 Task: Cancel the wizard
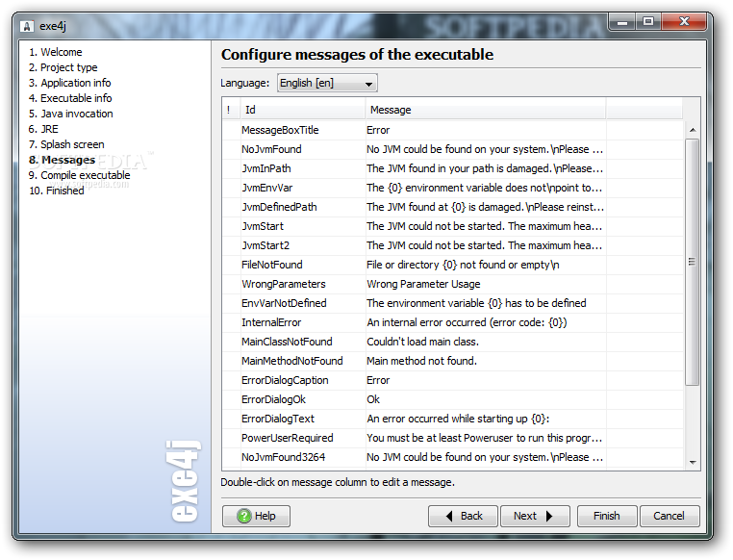coord(669,516)
